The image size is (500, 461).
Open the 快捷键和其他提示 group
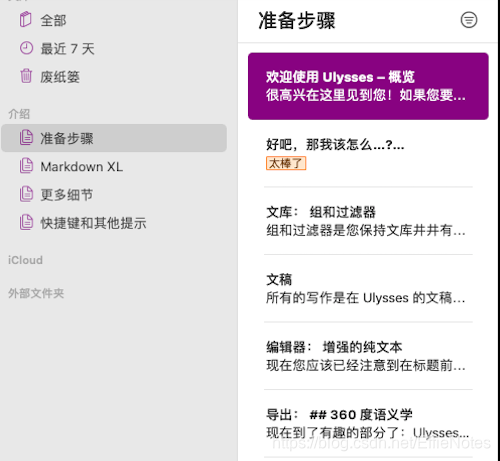[93, 223]
